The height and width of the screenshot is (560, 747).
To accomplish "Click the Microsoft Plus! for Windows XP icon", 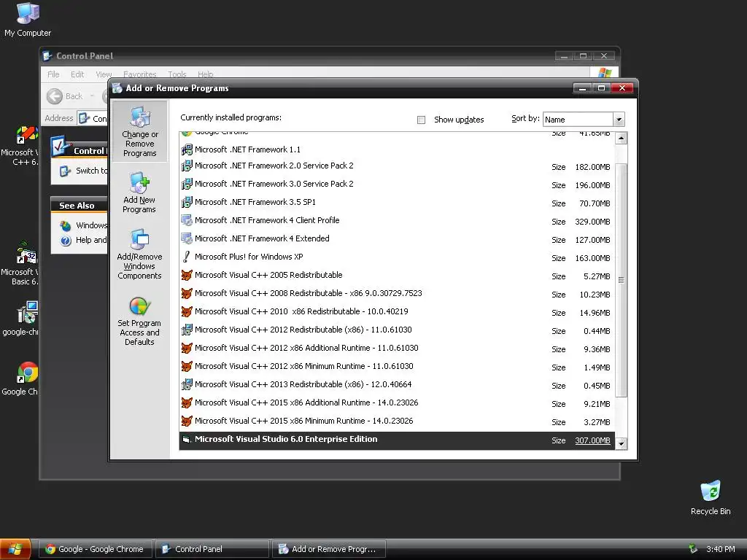I will (187, 257).
